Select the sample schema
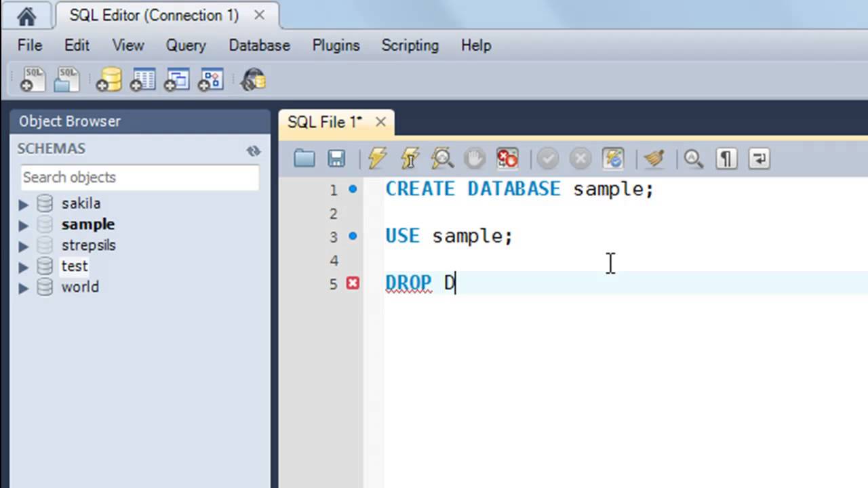 88,224
